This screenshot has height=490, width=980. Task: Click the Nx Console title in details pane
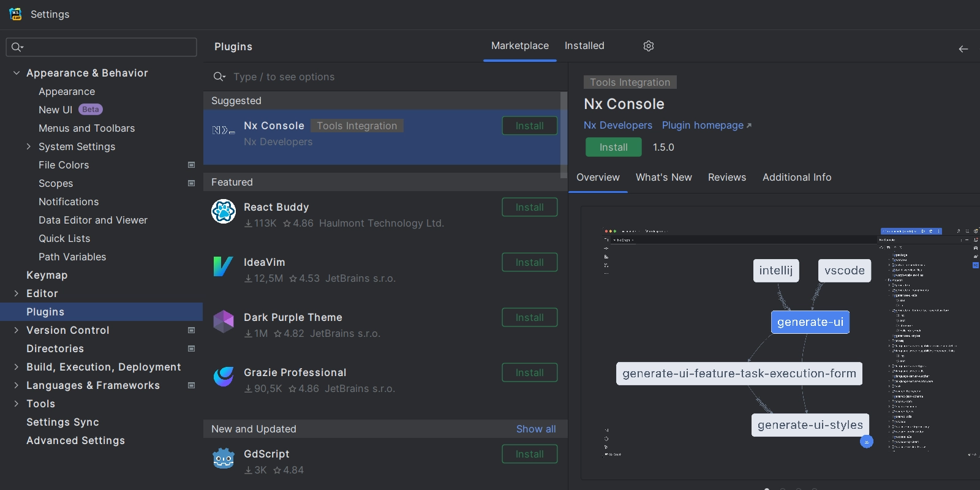click(624, 104)
